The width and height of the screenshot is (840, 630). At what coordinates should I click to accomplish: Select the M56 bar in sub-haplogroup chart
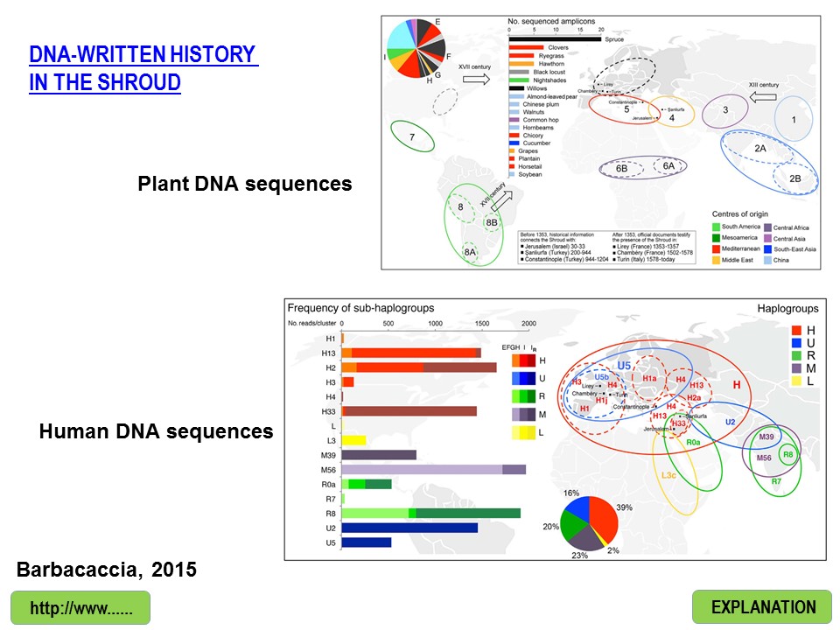[x=433, y=470]
